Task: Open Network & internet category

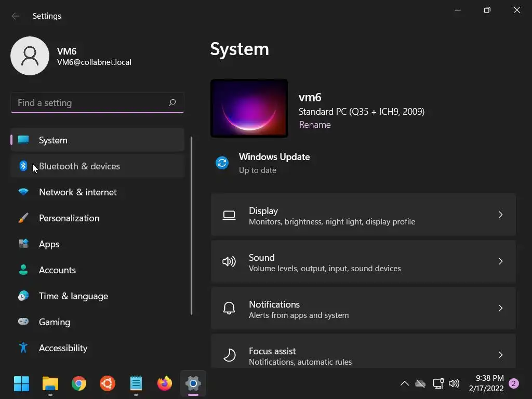Action: tap(97, 192)
